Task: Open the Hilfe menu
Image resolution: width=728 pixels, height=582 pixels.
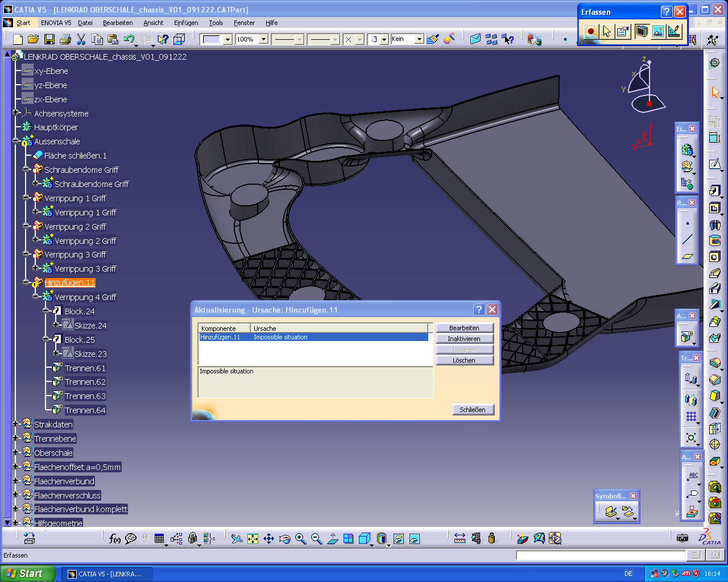Action: coord(271,23)
